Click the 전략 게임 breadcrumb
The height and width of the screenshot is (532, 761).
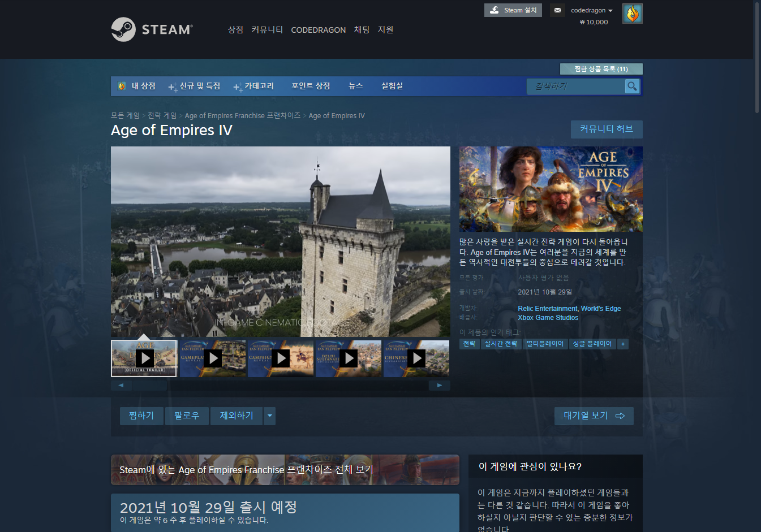(x=162, y=115)
